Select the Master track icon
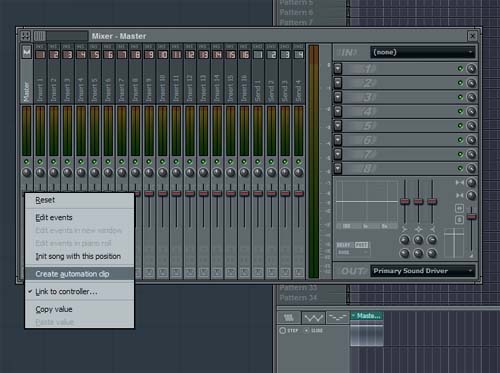Screen dimensions: 500x373 click(x=27, y=53)
